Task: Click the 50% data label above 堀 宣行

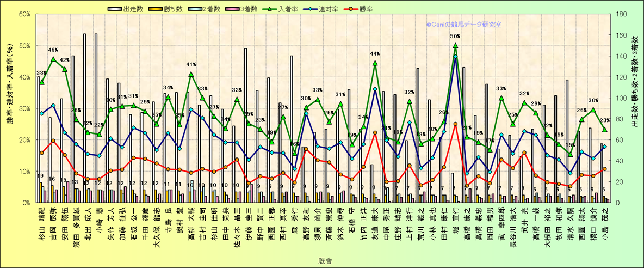Action: (x=455, y=36)
